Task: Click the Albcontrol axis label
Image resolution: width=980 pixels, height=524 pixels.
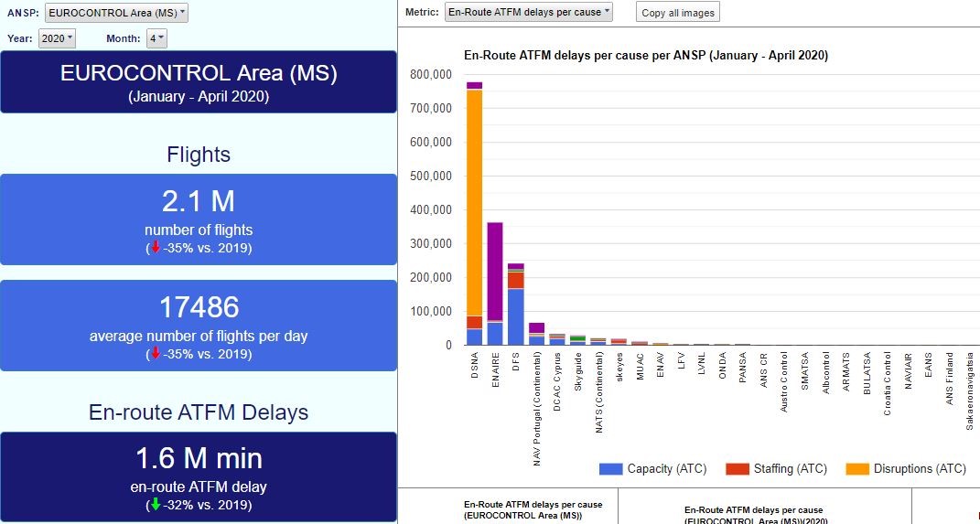Action: (x=825, y=373)
